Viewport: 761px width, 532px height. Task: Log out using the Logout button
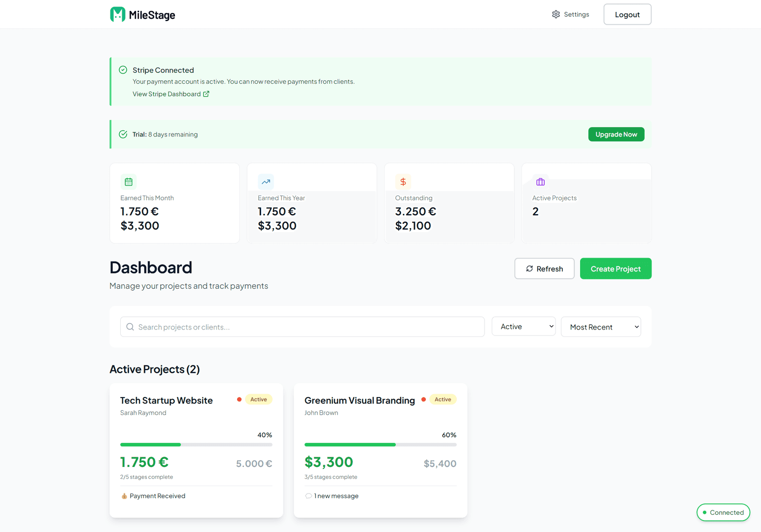[x=627, y=14]
